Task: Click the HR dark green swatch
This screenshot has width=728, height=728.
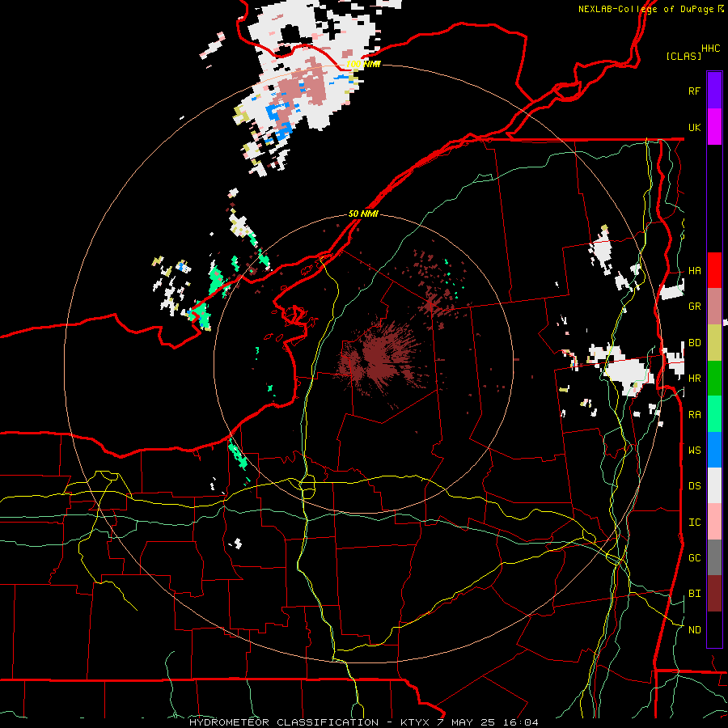Action: tap(714, 379)
